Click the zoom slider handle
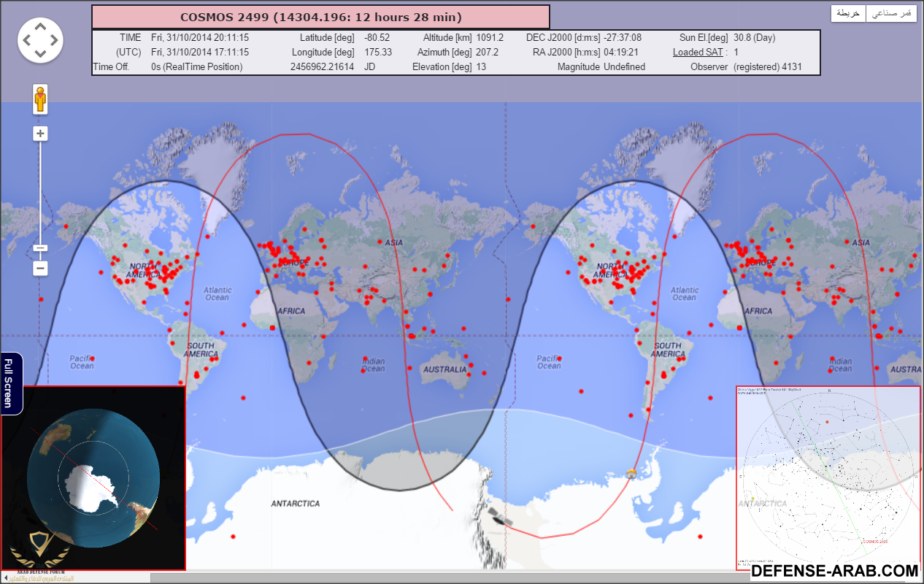924x584 pixels. pyautogui.click(x=40, y=248)
